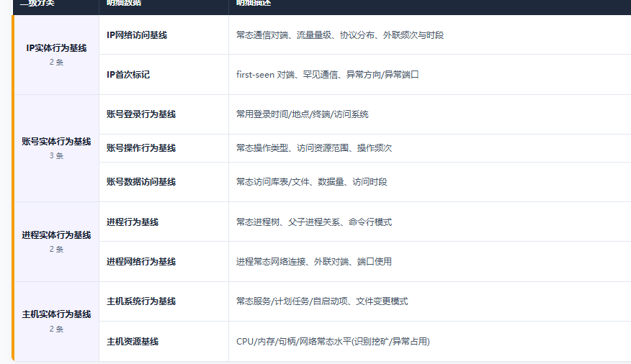The width and height of the screenshot is (631, 364).
Task: Click the first-seen 对端 description text
Action: coord(328,75)
